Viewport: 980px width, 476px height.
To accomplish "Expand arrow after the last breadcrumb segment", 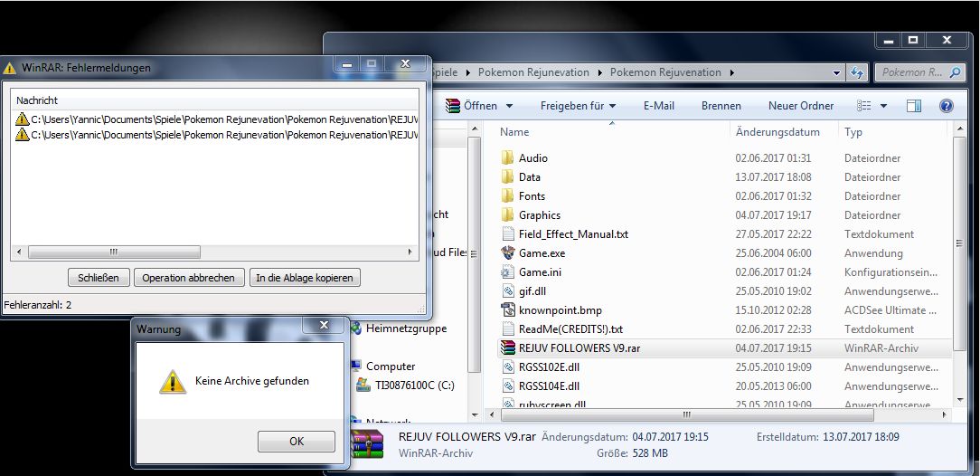I will point(732,72).
